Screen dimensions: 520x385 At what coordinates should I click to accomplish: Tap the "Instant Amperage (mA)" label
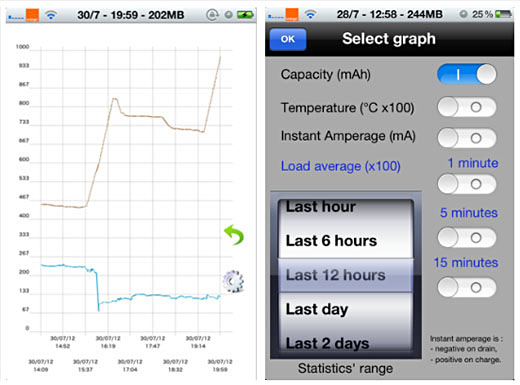pyautogui.click(x=348, y=136)
